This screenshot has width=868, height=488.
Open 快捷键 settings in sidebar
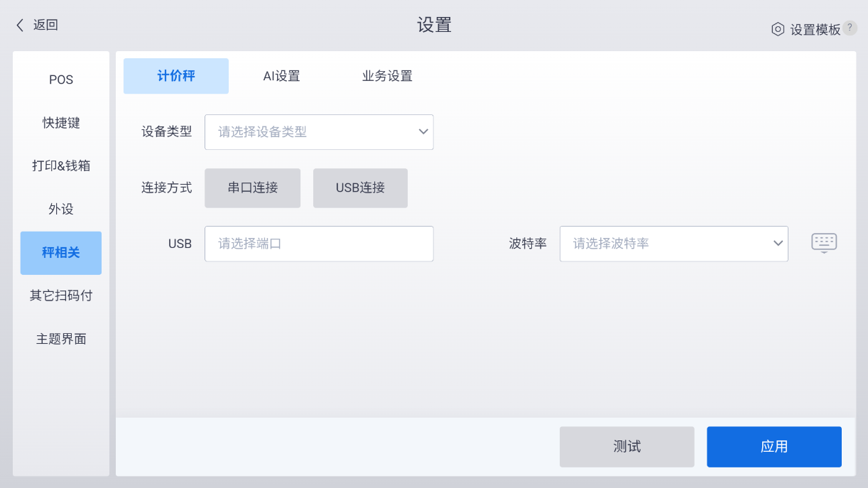61,123
